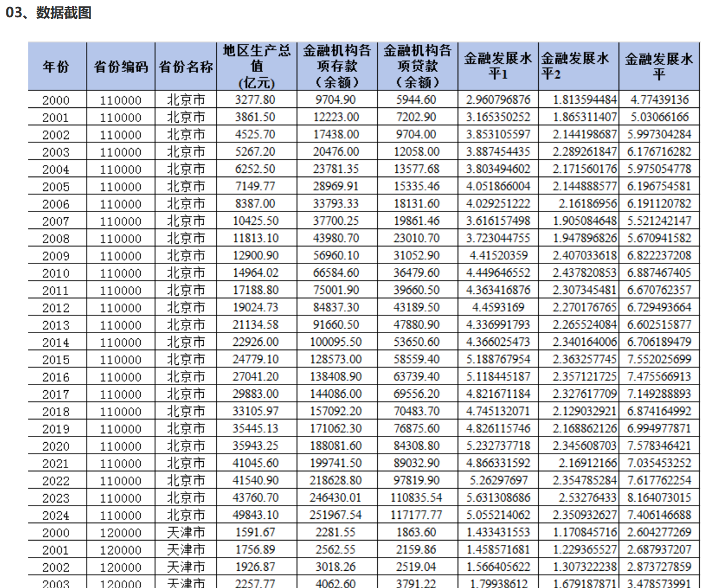Image resolution: width=701 pixels, height=588 pixels.
Task: Click the year cell 2021
Action: tap(55, 463)
